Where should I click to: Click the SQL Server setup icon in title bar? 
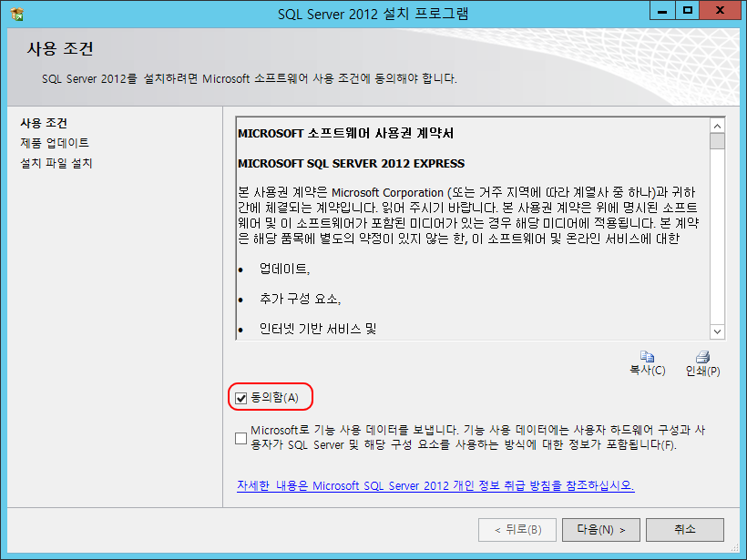point(17,15)
